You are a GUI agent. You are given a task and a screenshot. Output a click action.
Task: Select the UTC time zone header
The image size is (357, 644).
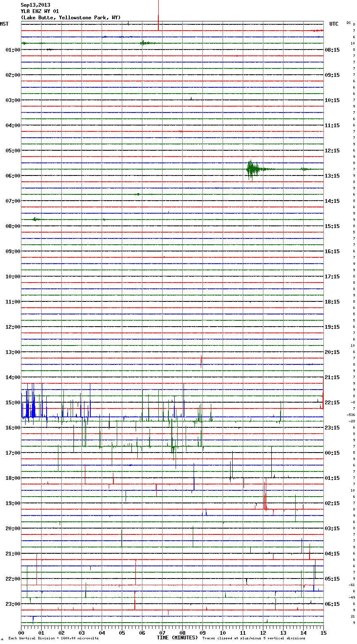(334, 24)
